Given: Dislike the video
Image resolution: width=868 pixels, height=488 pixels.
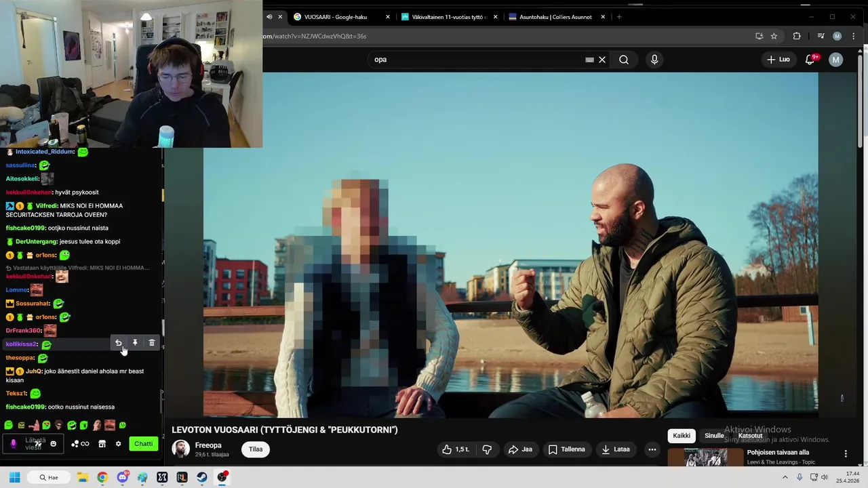Looking at the screenshot, I should pyautogui.click(x=487, y=449).
